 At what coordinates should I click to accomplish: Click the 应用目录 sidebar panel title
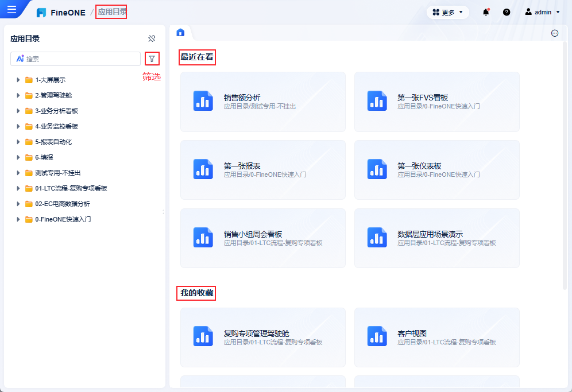[x=25, y=38]
